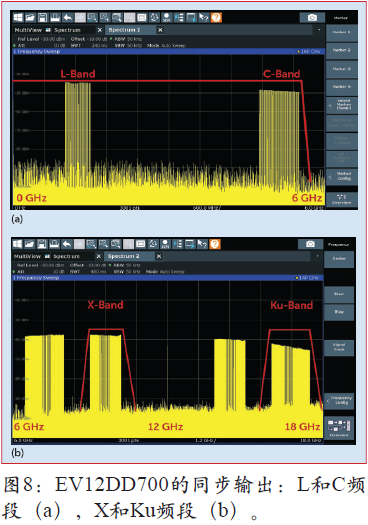368x525 pixels.
Task: Expand the Marker Config softkey
Action: [x=342, y=176]
